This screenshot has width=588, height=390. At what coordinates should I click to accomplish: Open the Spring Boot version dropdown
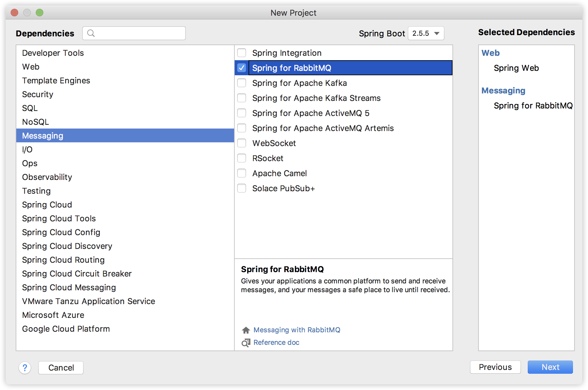[x=426, y=33]
